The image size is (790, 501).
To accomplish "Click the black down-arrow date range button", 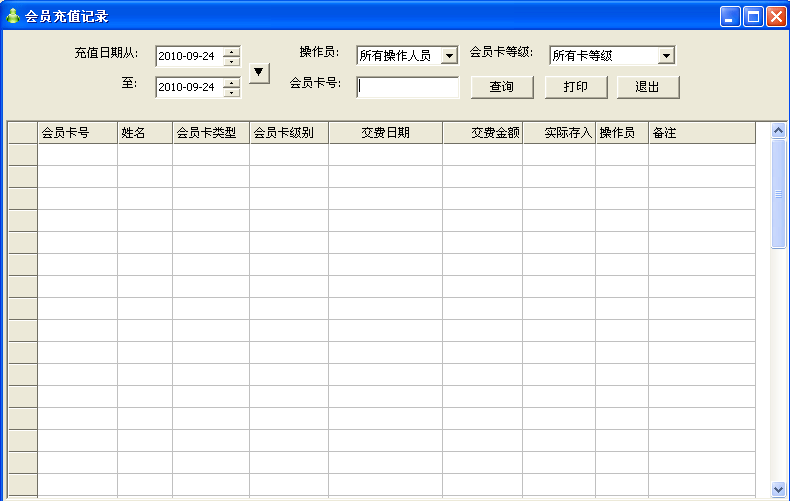I will coord(259,72).
